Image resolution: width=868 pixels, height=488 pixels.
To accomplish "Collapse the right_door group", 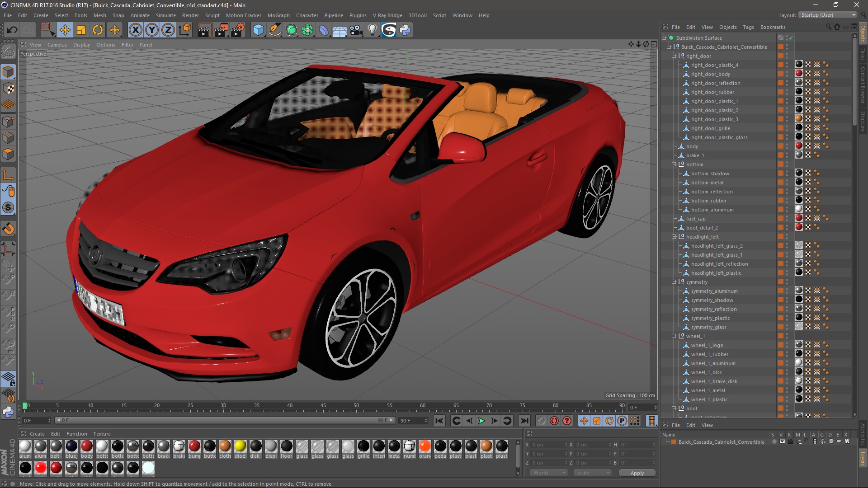I will point(674,56).
